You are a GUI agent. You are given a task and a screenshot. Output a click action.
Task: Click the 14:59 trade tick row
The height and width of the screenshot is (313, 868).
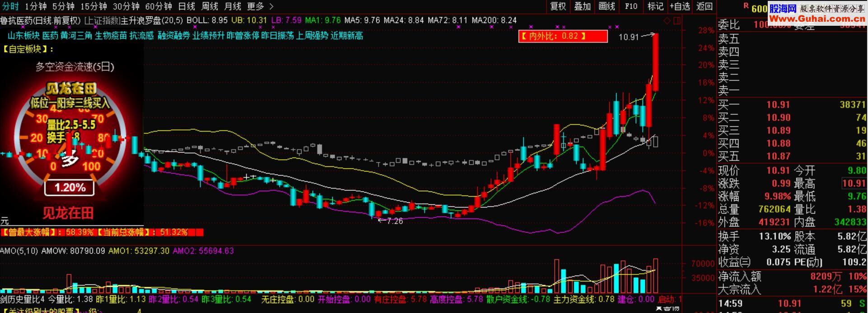point(792,303)
